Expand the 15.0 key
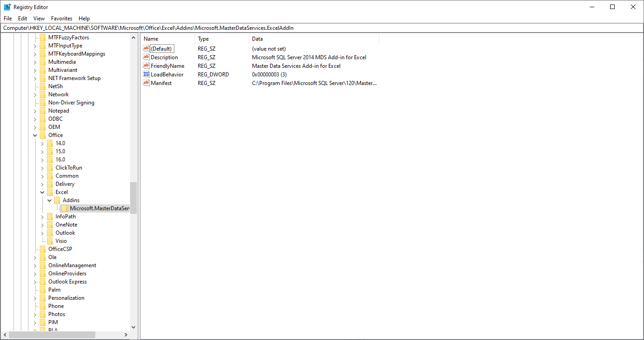The image size is (644, 340). 42,151
